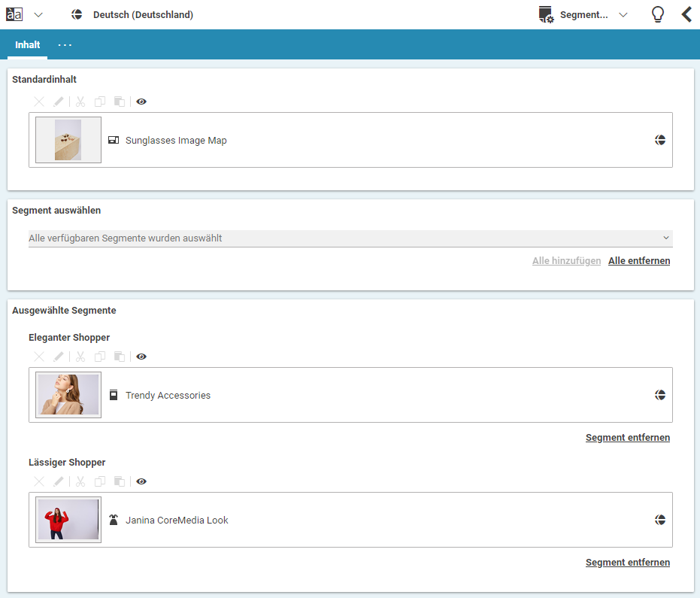This screenshot has width=700, height=598.
Task: Toggle the eye icon under Lässiger Shopper
Action: (x=141, y=481)
